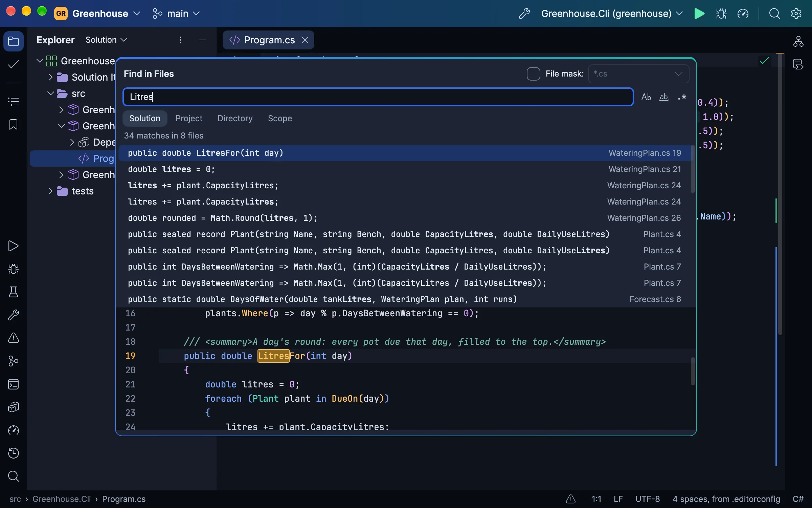Toggle the Regex (.*) search option
The image size is (812, 508).
pyautogui.click(x=682, y=97)
